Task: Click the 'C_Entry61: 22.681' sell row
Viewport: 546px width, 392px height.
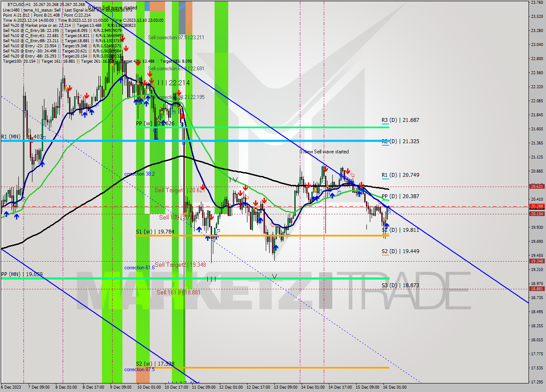Action: coord(62,35)
